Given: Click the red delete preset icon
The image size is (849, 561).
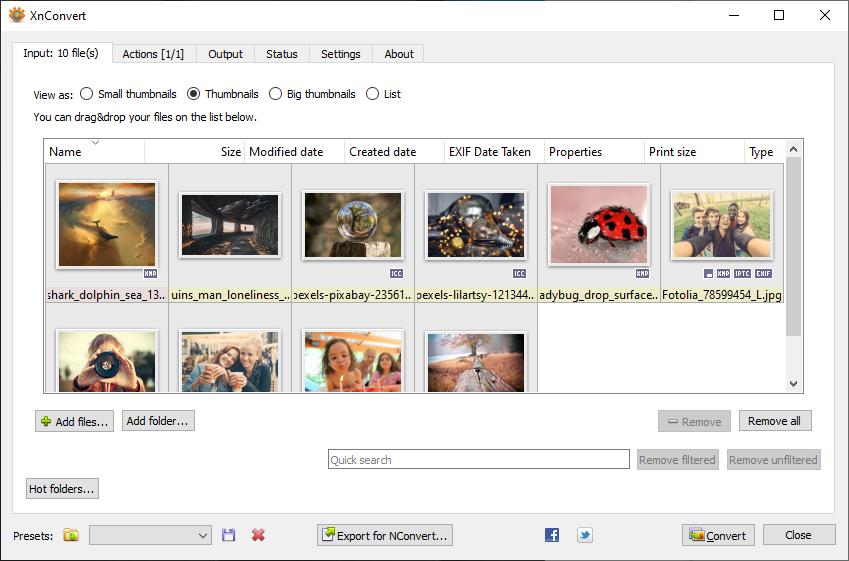Looking at the screenshot, I should [x=258, y=536].
